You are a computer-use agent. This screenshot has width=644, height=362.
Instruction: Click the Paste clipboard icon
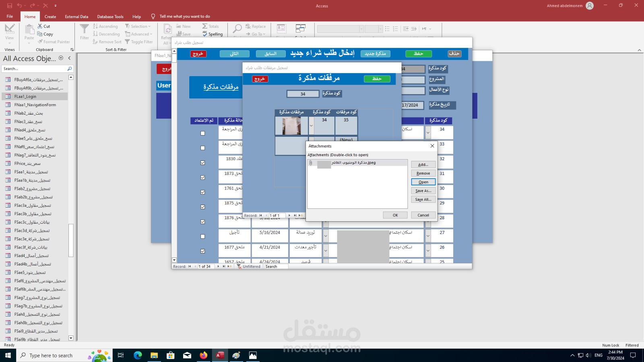click(x=29, y=29)
